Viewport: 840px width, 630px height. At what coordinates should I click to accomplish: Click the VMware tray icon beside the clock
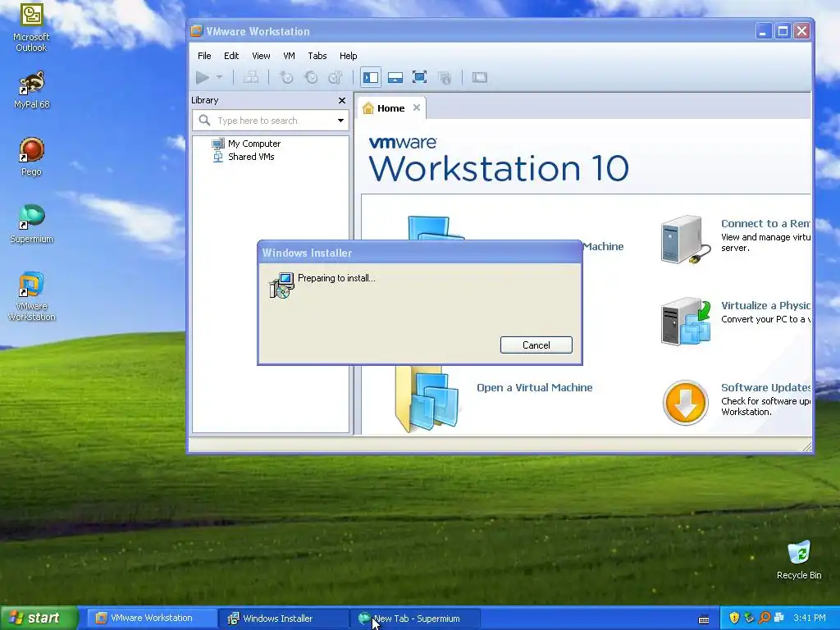[x=779, y=619]
